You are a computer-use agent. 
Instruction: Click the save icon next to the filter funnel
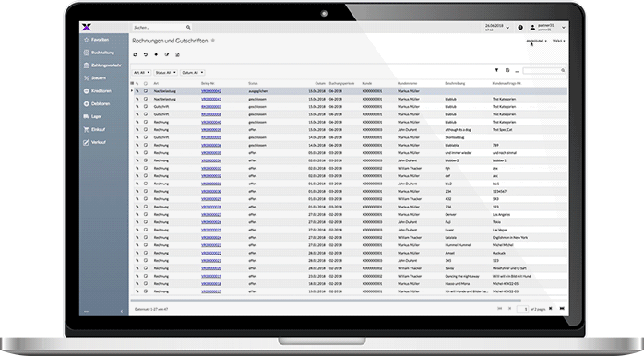tap(507, 70)
